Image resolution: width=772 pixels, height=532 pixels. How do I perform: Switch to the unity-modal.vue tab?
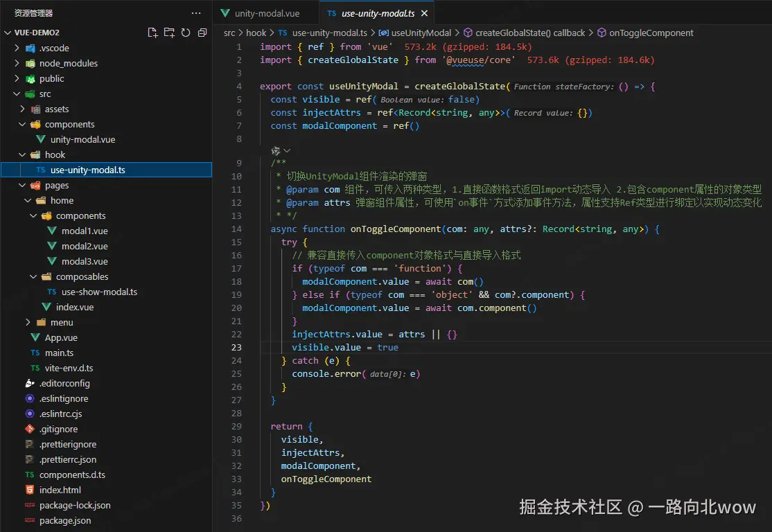tap(266, 13)
